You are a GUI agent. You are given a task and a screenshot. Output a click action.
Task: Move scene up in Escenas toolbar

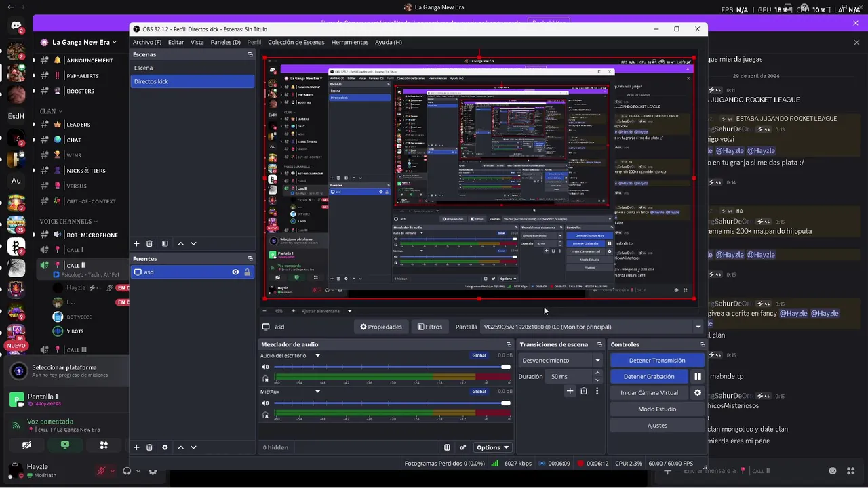[x=180, y=243]
